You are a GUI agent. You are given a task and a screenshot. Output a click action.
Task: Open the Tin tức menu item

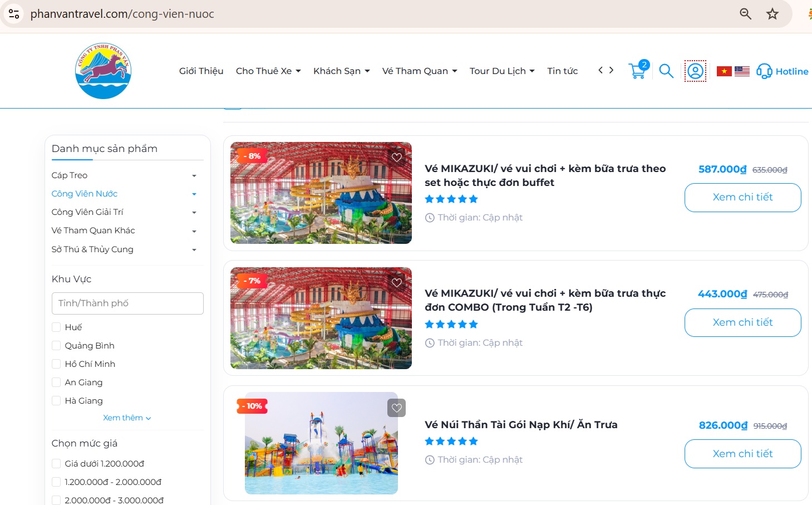coord(563,71)
